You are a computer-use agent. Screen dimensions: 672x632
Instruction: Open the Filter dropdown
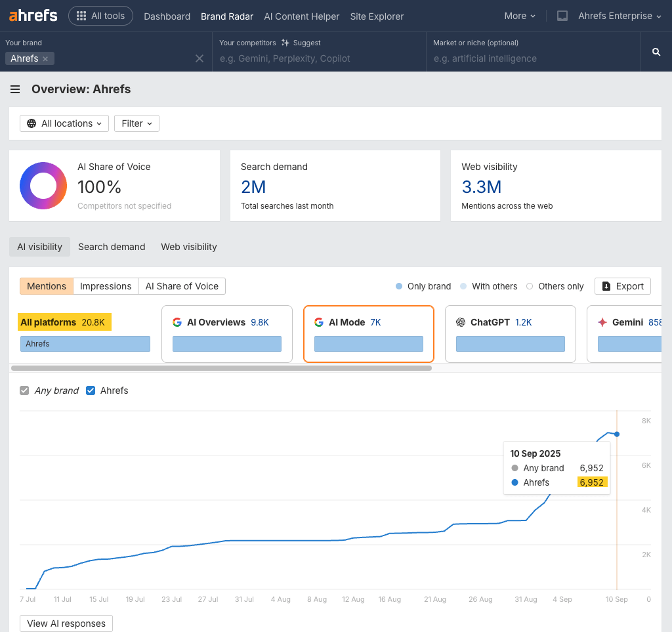136,123
